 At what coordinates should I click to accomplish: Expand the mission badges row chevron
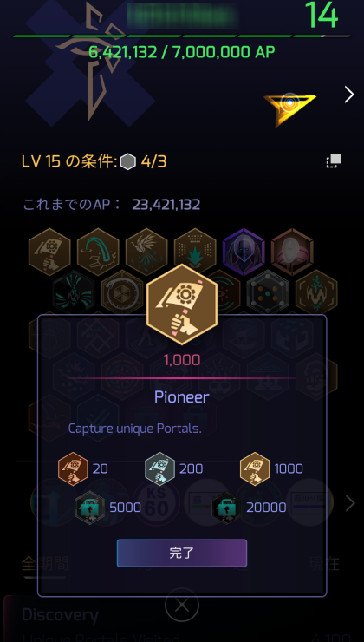[x=350, y=503]
